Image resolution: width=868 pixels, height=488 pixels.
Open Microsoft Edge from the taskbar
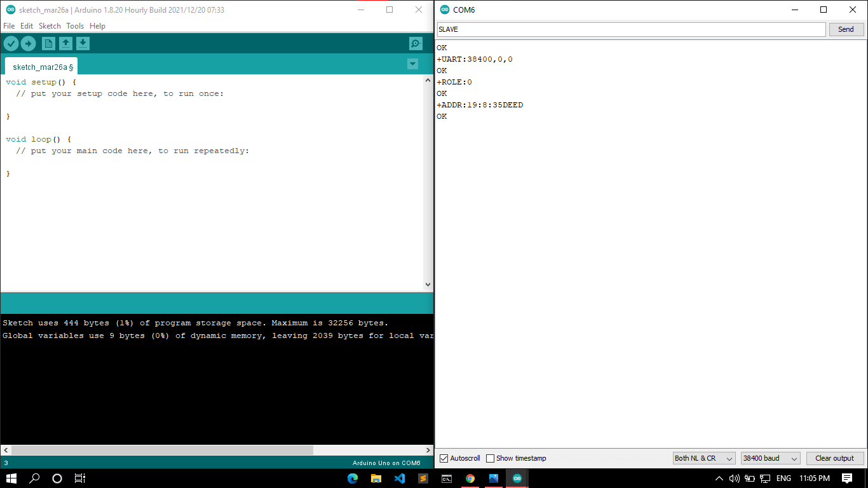click(x=353, y=478)
